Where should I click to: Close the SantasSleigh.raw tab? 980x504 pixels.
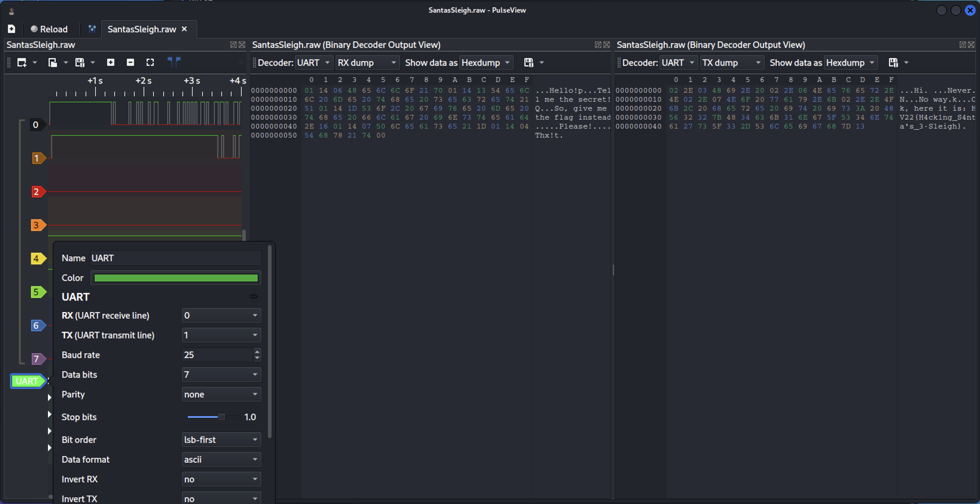[184, 29]
